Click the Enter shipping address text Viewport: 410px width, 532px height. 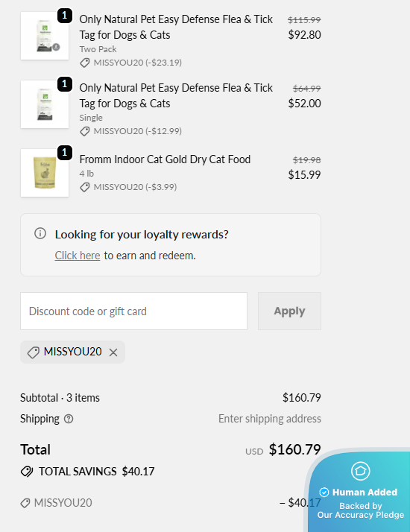[x=270, y=419]
